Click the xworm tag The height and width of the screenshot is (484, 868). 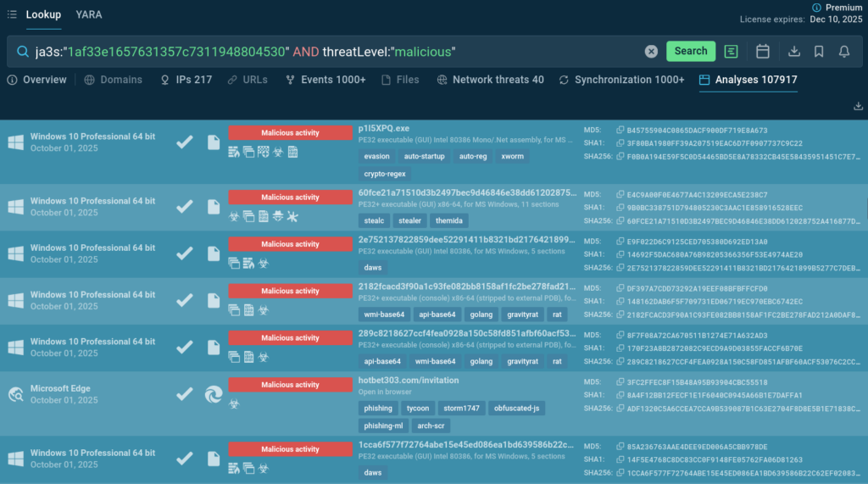[x=512, y=157]
